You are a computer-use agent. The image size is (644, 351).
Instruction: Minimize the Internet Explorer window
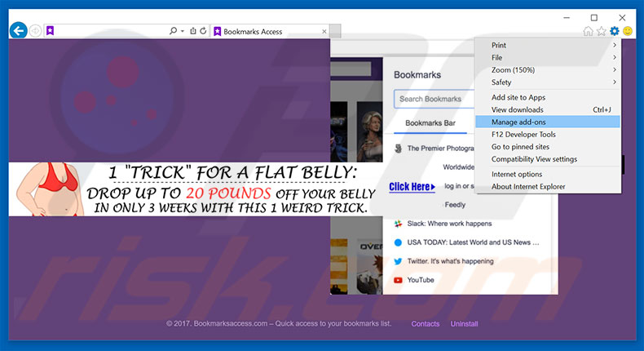(567, 18)
